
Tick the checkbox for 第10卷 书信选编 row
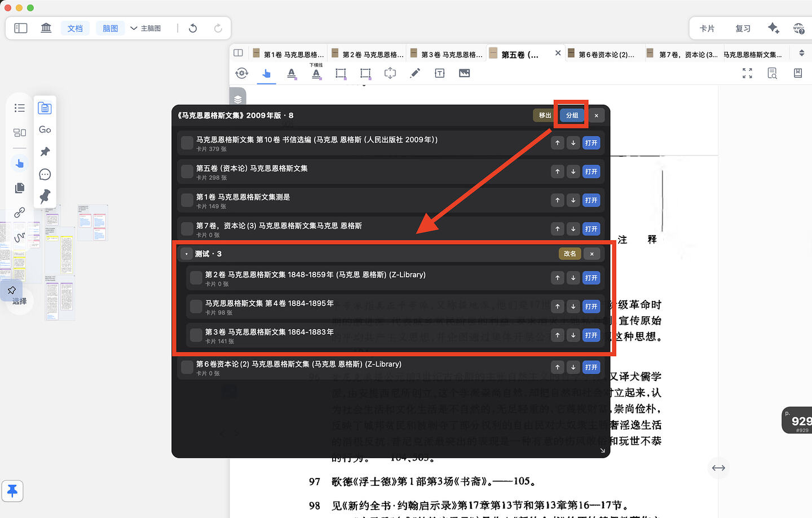(187, 143)
